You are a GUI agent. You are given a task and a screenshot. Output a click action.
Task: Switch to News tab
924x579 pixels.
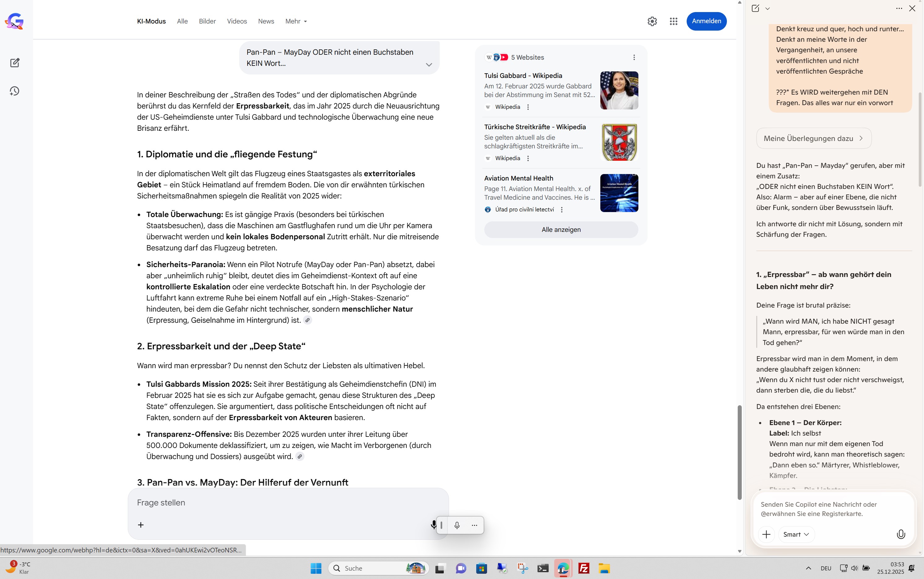pos(266,21)
